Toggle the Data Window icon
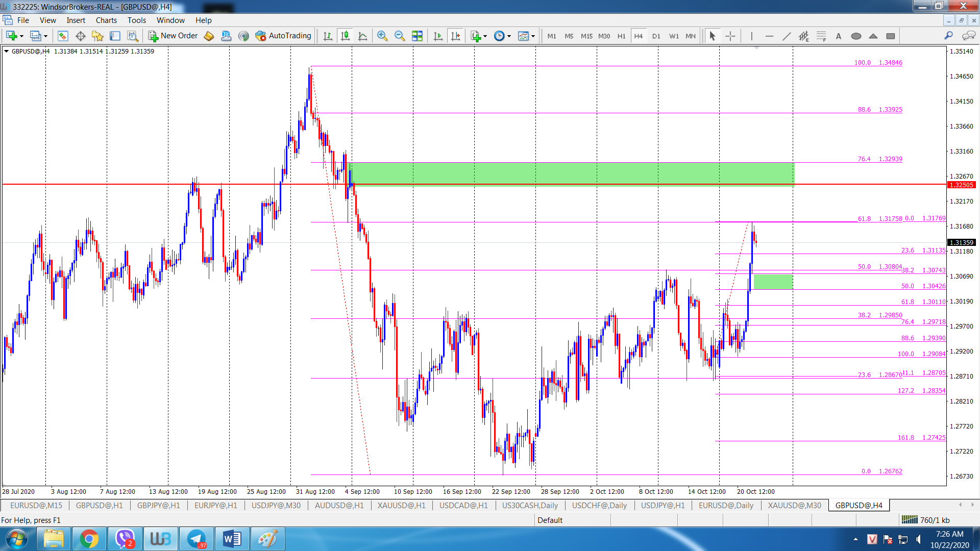 click(80, 36)
